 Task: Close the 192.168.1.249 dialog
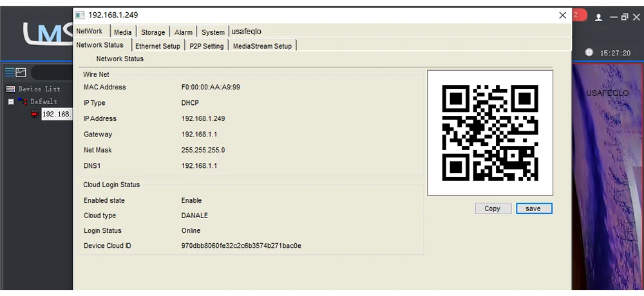[x=563, y=15]
